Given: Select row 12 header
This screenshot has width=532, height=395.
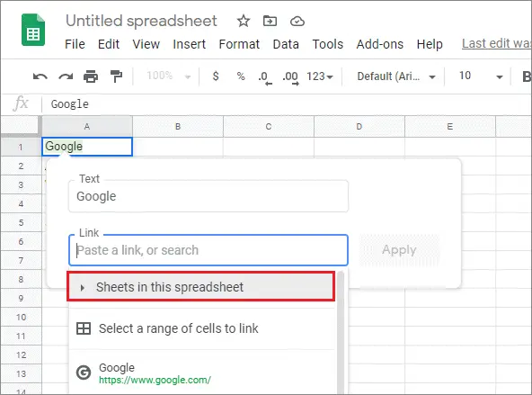Looking at the screenshot, I should click(21, 355).
